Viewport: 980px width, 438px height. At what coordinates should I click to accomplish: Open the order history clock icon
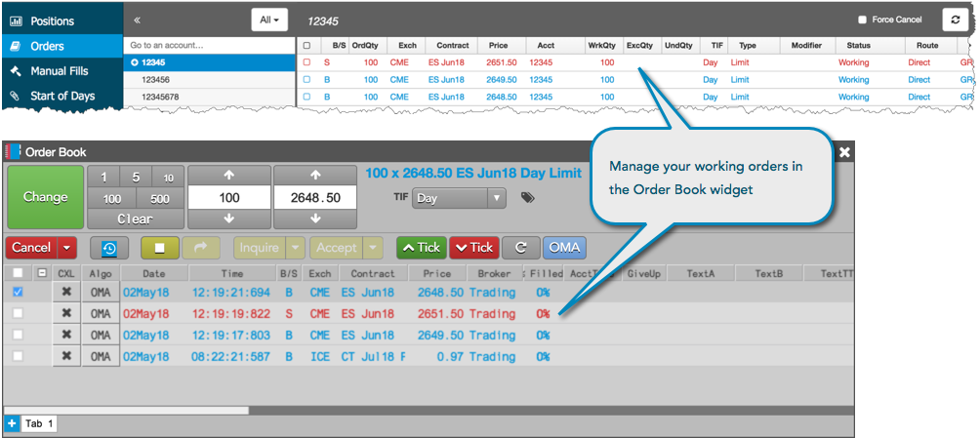109,248
